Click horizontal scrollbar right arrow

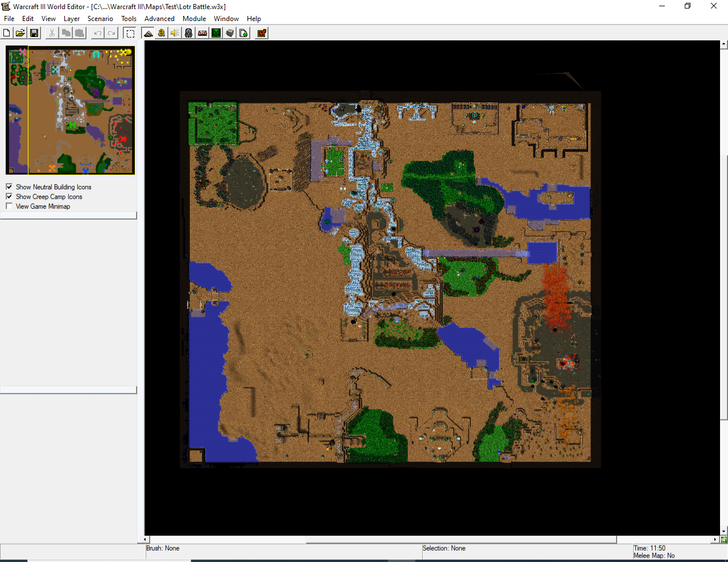[715, 539]
